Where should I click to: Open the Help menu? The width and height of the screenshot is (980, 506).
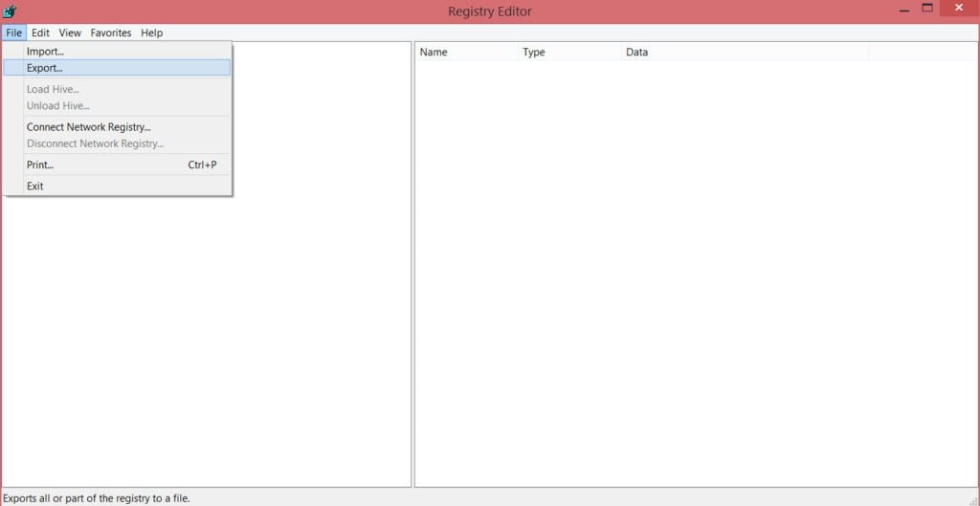click(x=151, y=33)
